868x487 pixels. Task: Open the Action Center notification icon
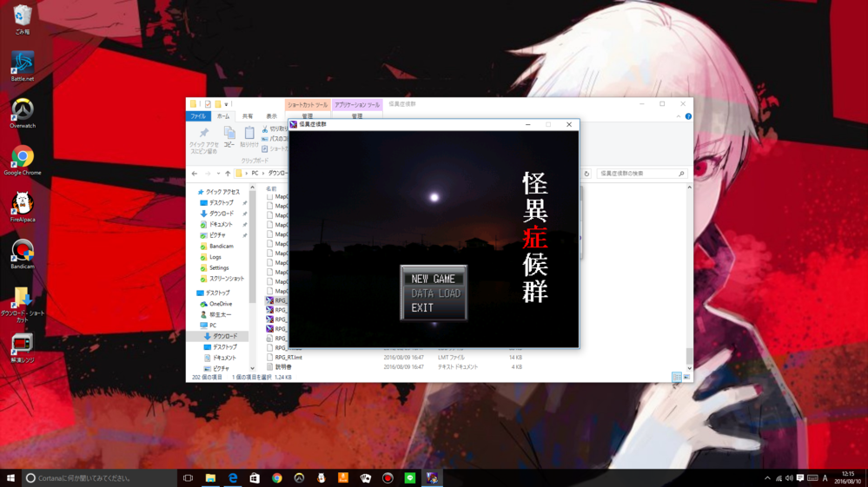tap(800, 478)
